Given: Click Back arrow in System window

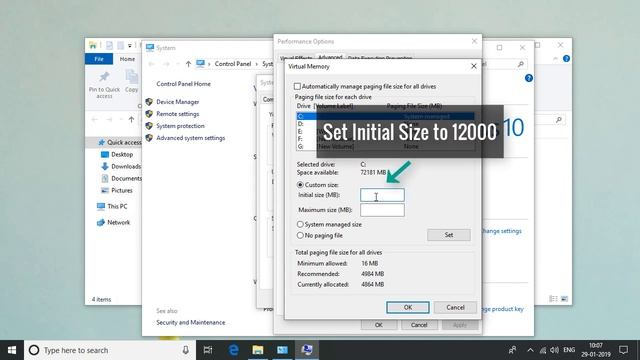Looking at the screenshot, I should point(151,64).
